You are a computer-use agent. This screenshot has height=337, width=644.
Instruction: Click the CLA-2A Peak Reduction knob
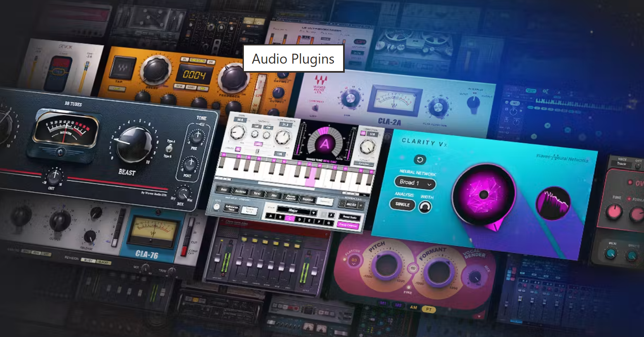coord(438,107)
